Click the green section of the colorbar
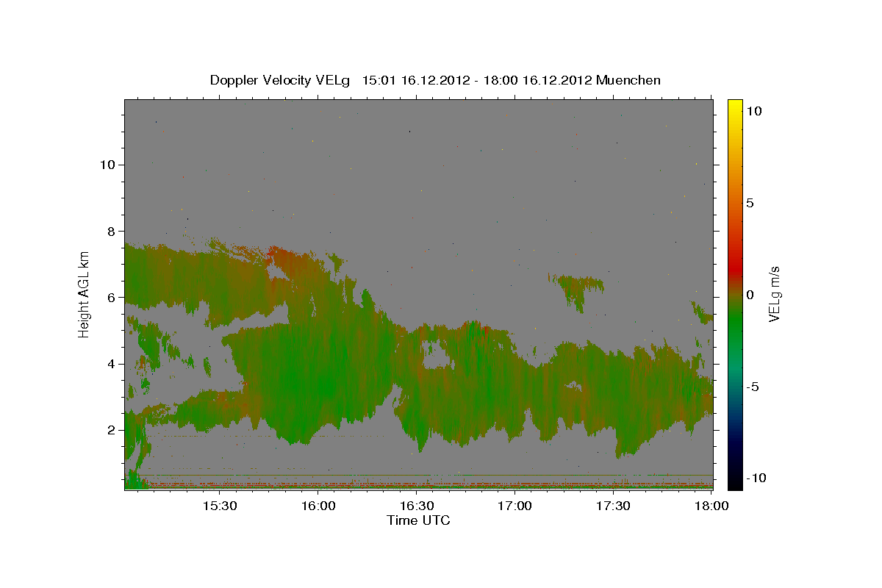This screenshot has height=588, width=882. pyautogui.click(x=734, y=323)
